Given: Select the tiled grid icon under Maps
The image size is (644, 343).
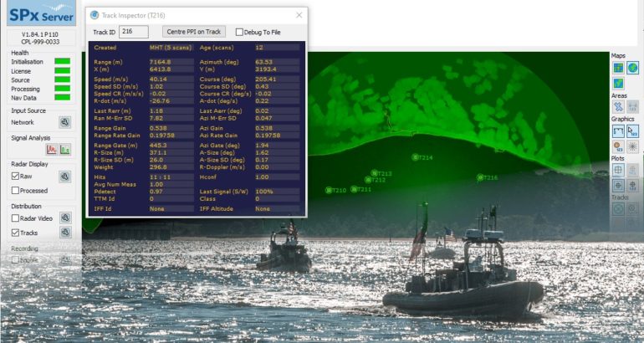Looking at the screenshot, I should (x=618, y=68).
